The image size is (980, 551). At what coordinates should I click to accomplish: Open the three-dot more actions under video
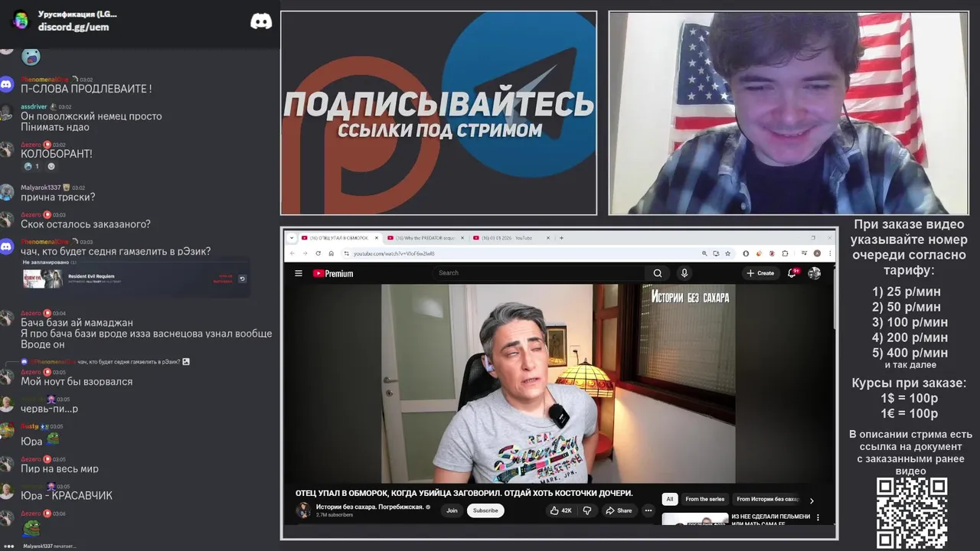[648, 510]
